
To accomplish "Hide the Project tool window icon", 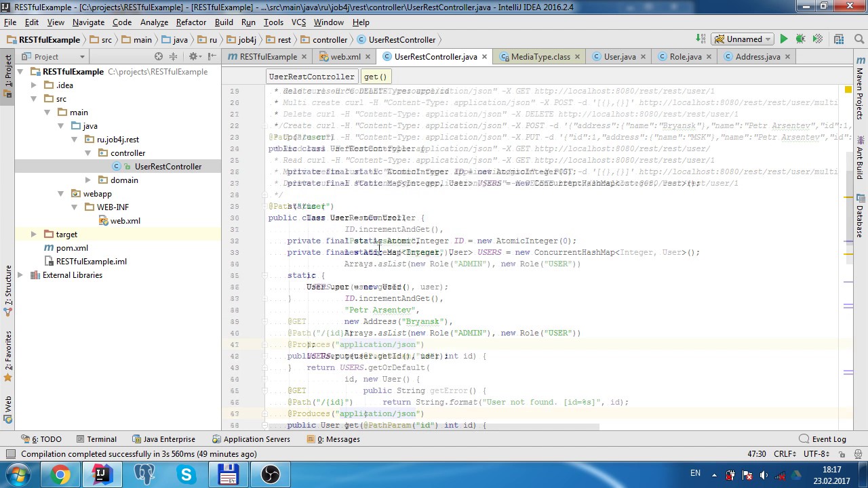I will 212,57.
